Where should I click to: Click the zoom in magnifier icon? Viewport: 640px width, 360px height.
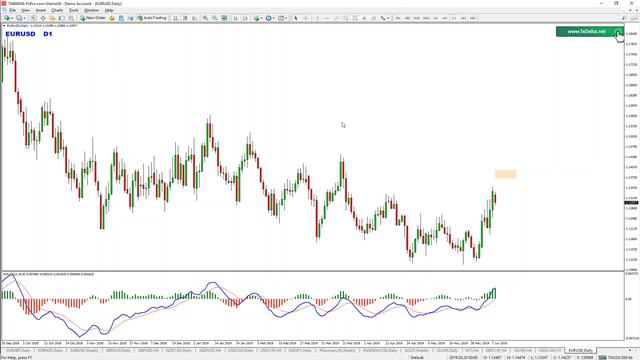point(205,18)
